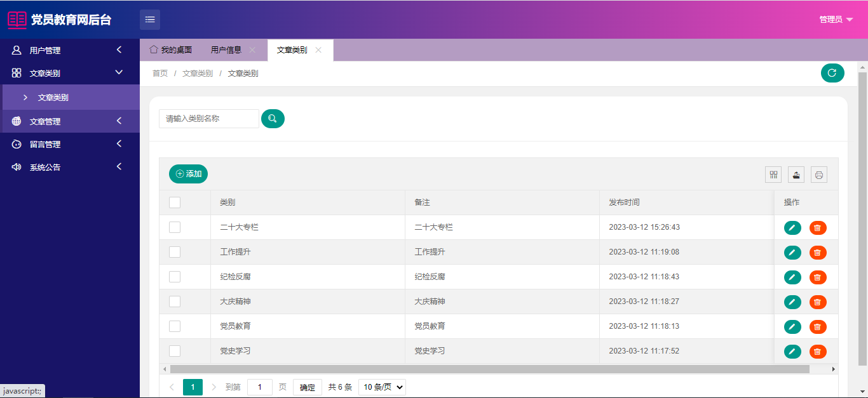Delete the 大庆精神 row
Image resolution: width=868 pixels, height=398 pixels.
pyautogui.click(x=818, y=302)
